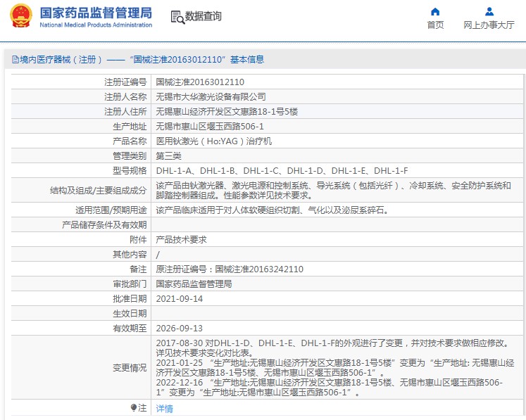
Task: Select 产品技术要求 attachment value
Action: [181, 240]
